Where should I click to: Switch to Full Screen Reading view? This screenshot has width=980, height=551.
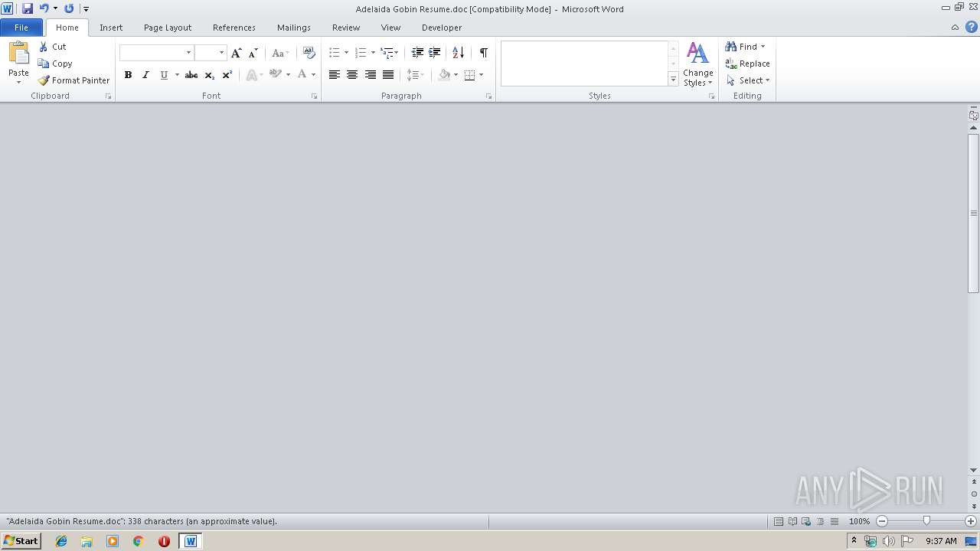(x=792, y=521)
